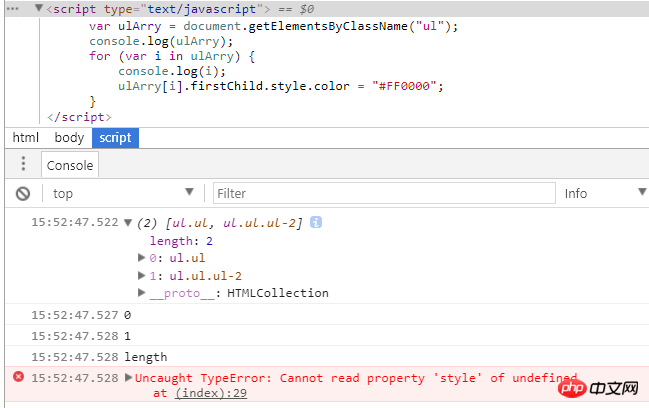Viewport: 649px width, 408px height.
Task: Clear the console with the ban icon
Action: 23,194
